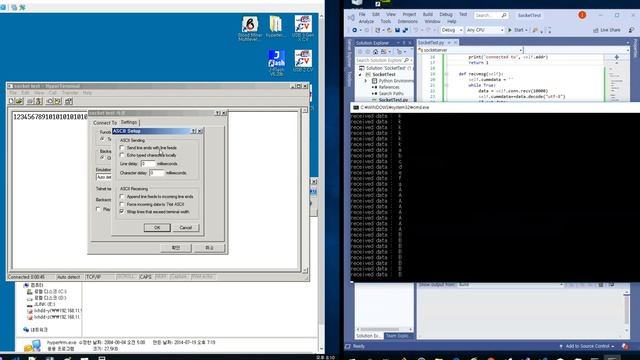Click the ASCII Setup help question mark button

pyautogui.click(x=194, y=131)
